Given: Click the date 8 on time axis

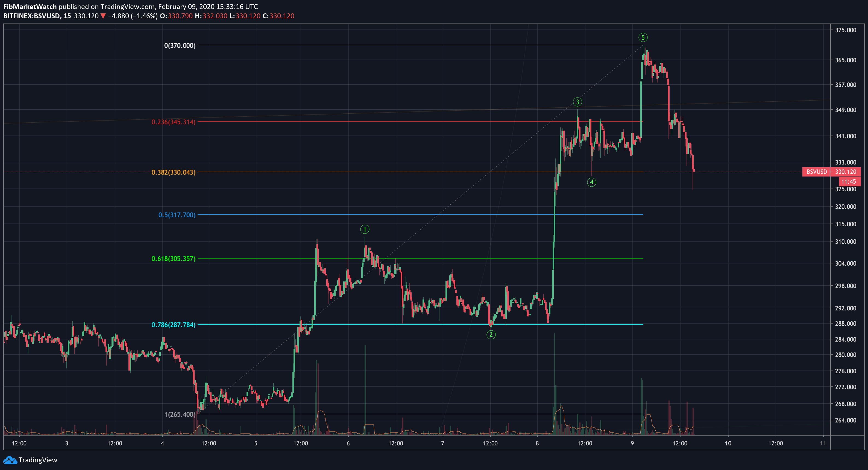Looking at the screenshot, I should 538,443.
